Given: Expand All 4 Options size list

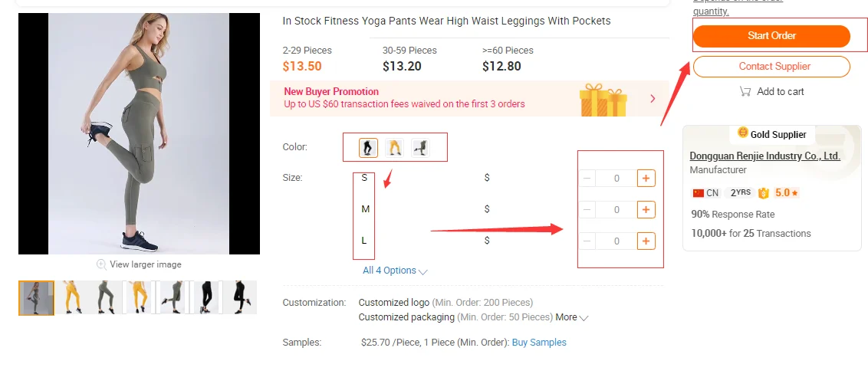Looking at the screenshot, I should pos(395,271).
